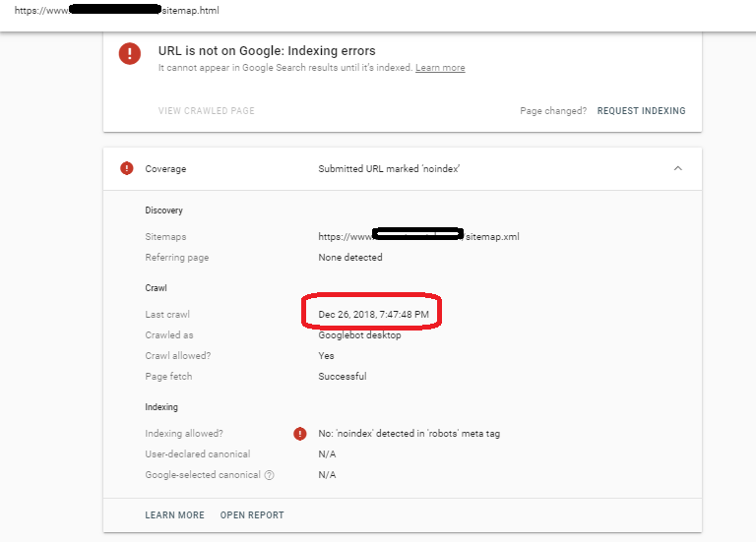
Task: Click the 'Last crawl' label
Action: [167, 314]
